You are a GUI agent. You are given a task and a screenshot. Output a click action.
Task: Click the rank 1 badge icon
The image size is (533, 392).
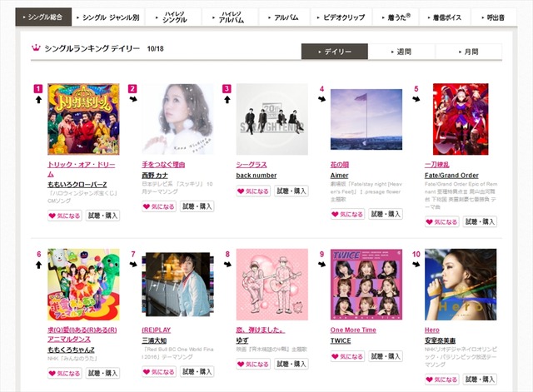[38, 89]
